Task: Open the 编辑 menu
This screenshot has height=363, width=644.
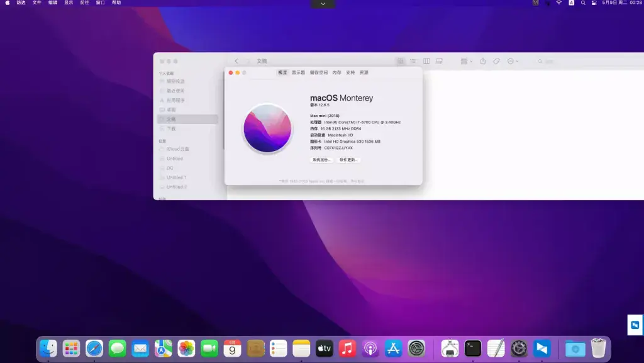Action: [53, 3]
